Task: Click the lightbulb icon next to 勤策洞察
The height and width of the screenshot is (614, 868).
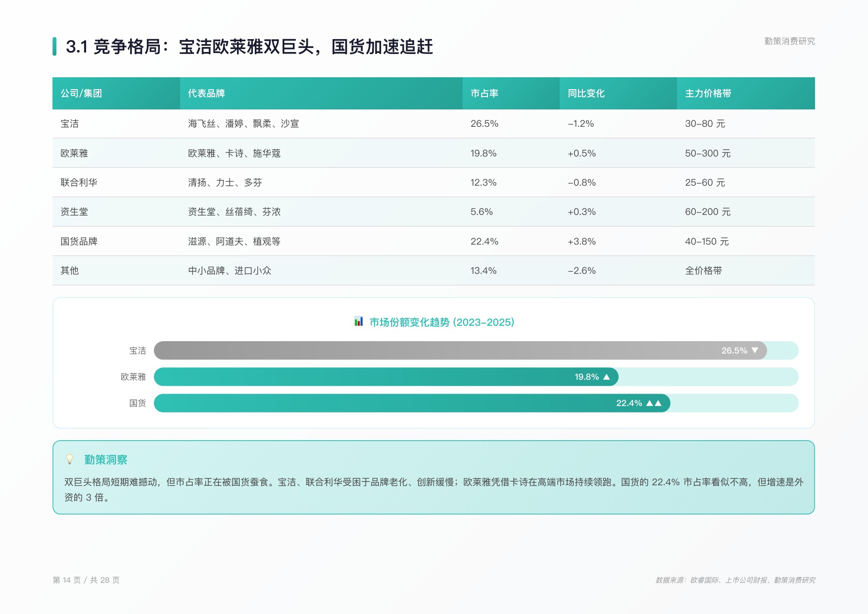Action: pos(70,460)
